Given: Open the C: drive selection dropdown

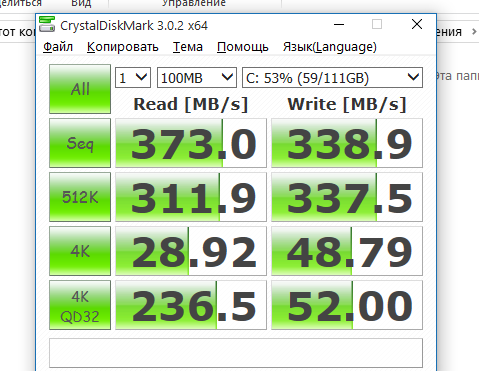Looking at the screenshot, I should pyautogui.click(x=332, y=78).
